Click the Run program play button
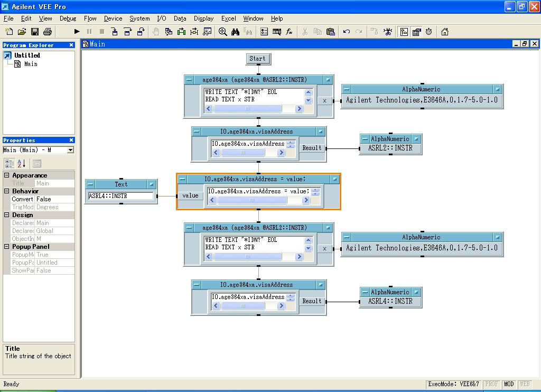This screenshot has width=541, height=392. coord(77,32)
